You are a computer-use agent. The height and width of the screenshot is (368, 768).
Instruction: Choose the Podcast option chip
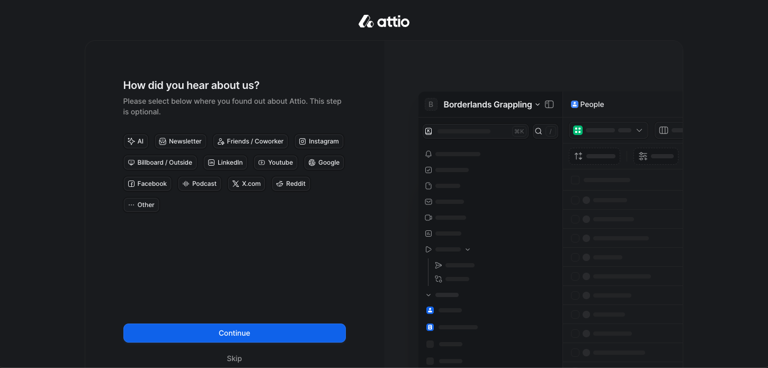[199, 184]
